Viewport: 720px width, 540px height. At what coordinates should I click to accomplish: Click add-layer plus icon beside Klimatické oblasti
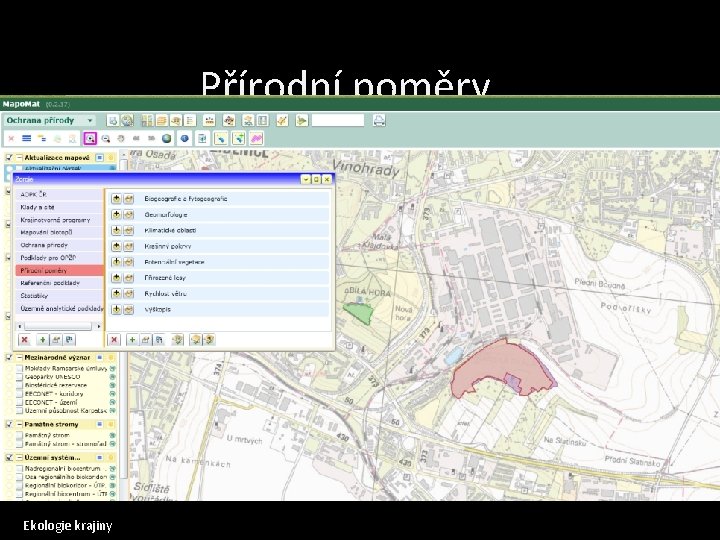coord(116,230)
